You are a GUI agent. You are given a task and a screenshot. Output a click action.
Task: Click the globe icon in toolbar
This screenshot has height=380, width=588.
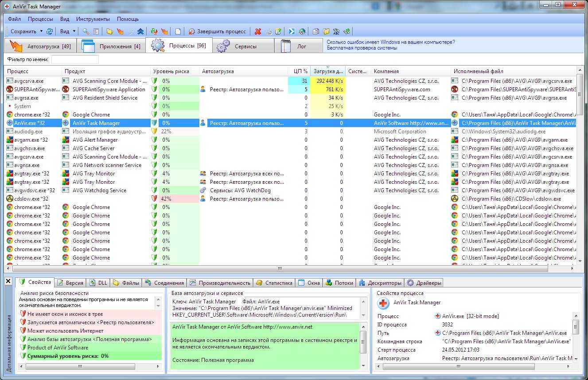pos(302,31)
